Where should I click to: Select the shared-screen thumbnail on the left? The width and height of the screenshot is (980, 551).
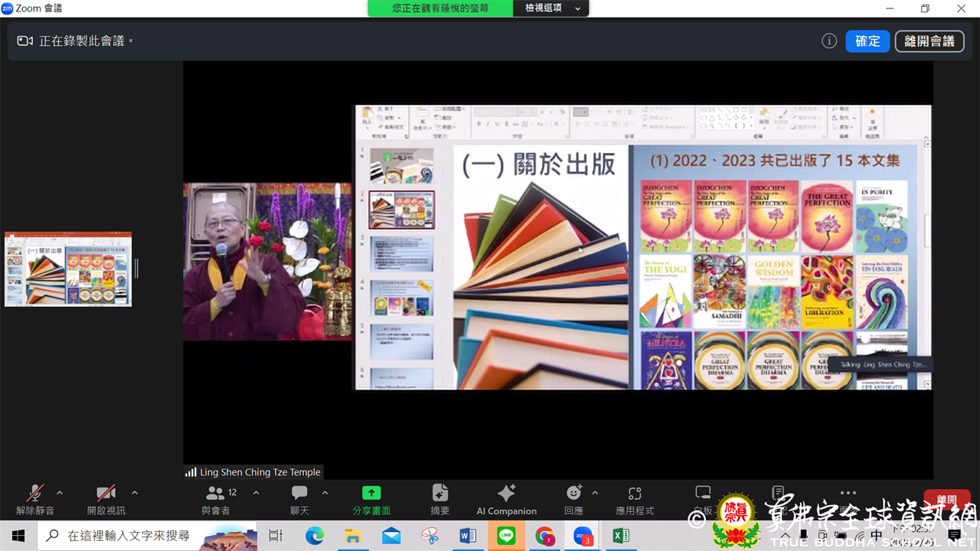pyautogui.click(x=68, y=269)
